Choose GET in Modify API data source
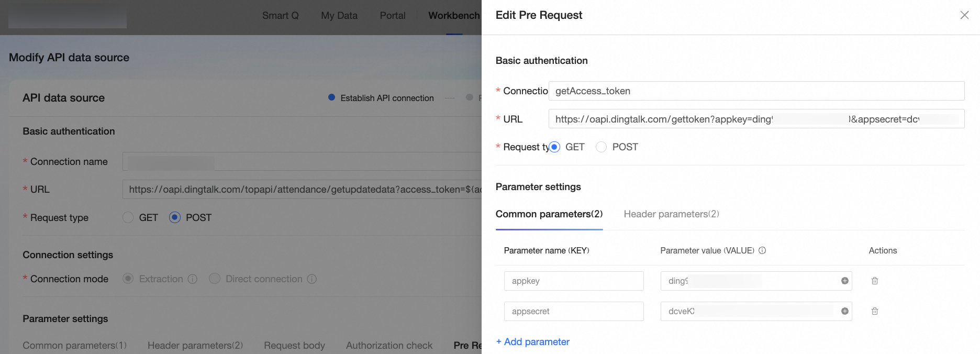980x354 pixels. (x=128, y=217)
